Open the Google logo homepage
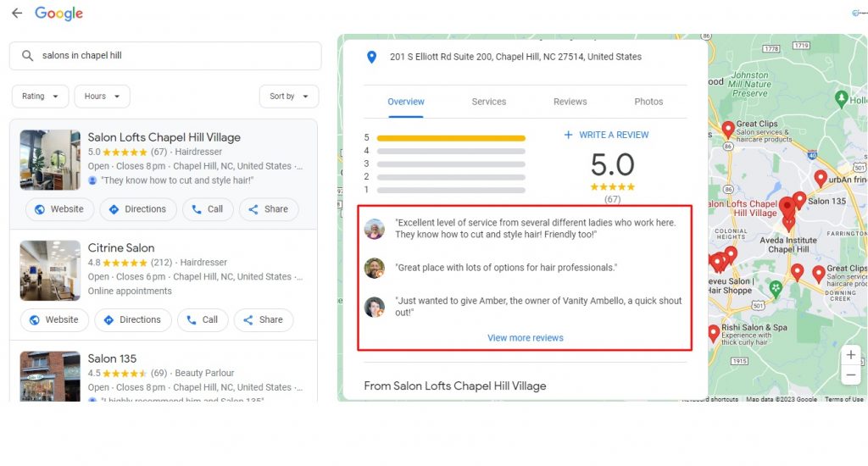The width and height of the screenshot is (868, 466). click(x=58, y=14)
